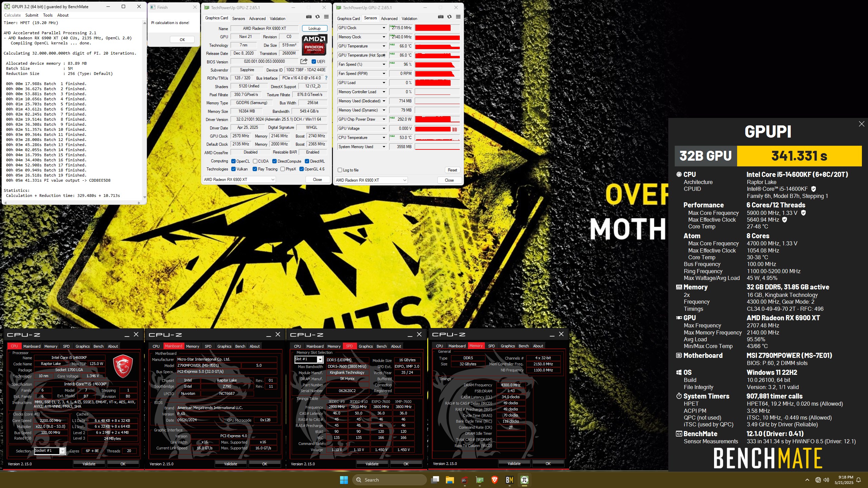The image size is (868, 488).
Task: Open the Fan Speed (RPM) sensor dropdown
Action: pyautogui.click(x=384, y=74)
